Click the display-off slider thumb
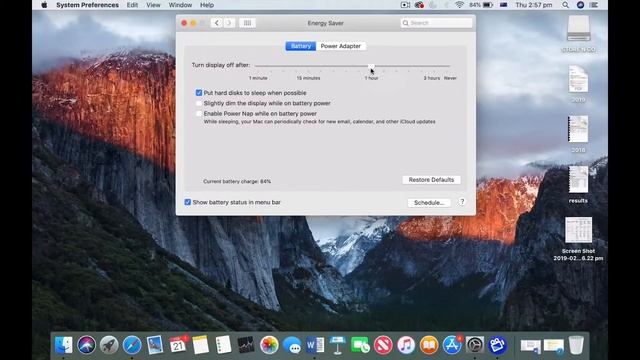640x360 pixels. 371,66
